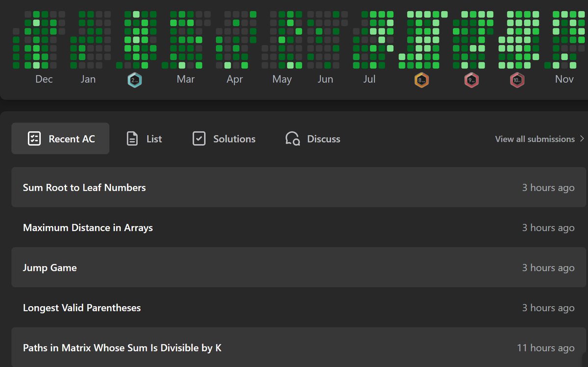The image size is (588, 367).
Task: Open Paths in Matrix Whose Sum Is Divisible by K
Action: coord(122,347)
